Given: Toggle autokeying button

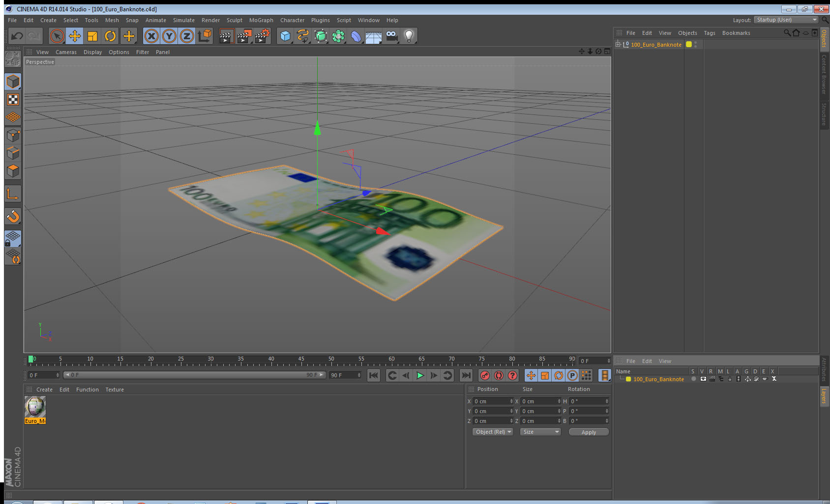Looking at the screenshot, I should click(499, 375).
